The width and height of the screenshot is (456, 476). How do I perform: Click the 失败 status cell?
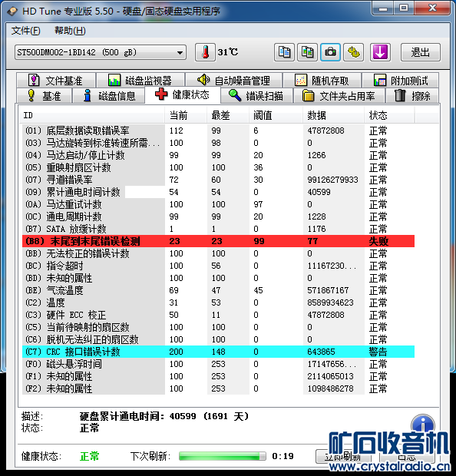(378, 241)
